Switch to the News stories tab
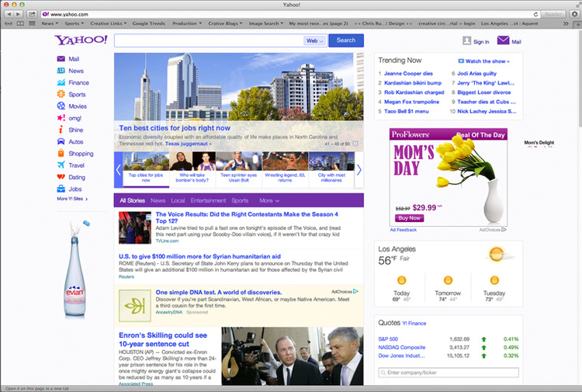The width and height of the screenshot is (582, 392). pos(158,200)
